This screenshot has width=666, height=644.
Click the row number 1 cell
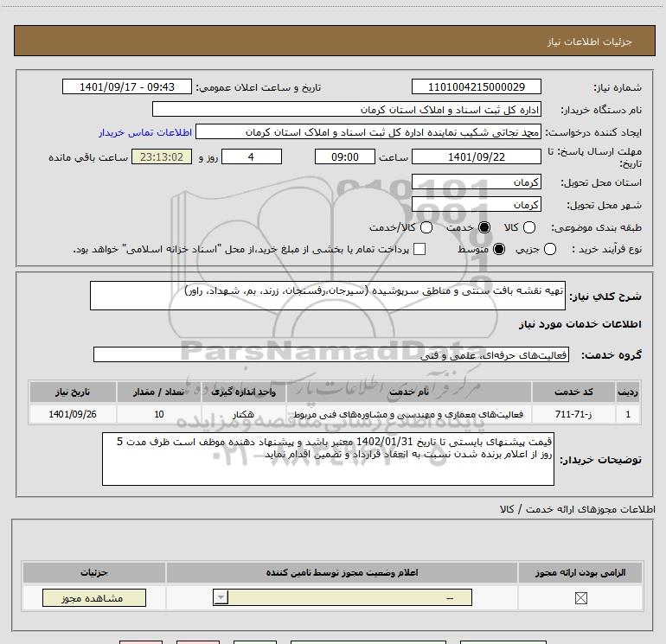pyautogui.click(x=628, y=414)
